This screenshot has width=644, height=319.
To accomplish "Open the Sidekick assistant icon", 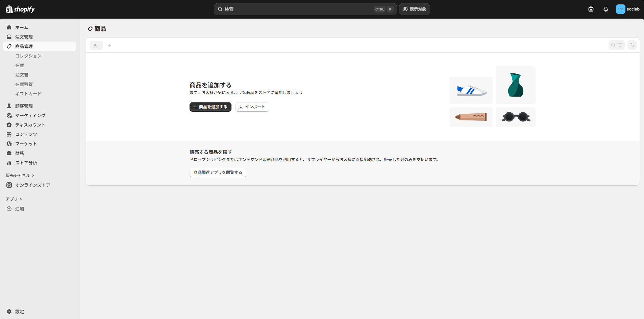I will pyautogui.click(x=591, y=9).
